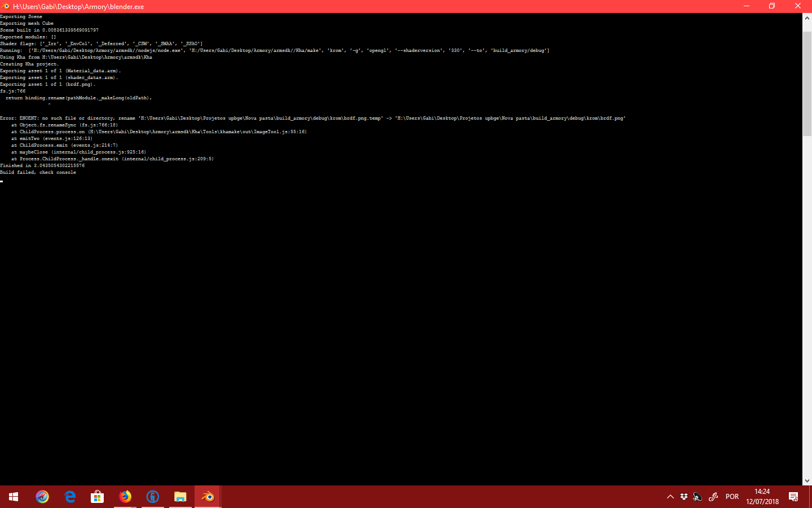Viewport: 812px width, 508px height.
Task: Click the 'at Process.ChildProcess._handle.onexit' line
Action: pyautogui.click(x=112, y=159)
